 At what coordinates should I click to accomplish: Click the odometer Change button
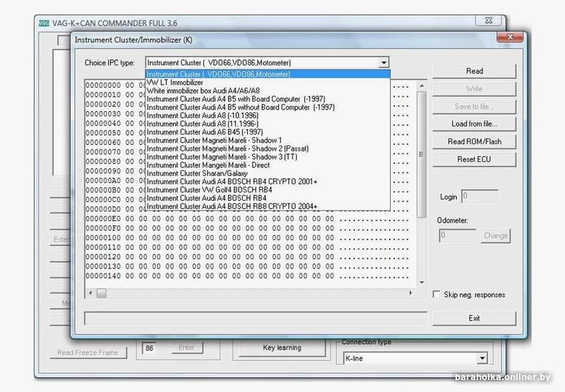496,236
